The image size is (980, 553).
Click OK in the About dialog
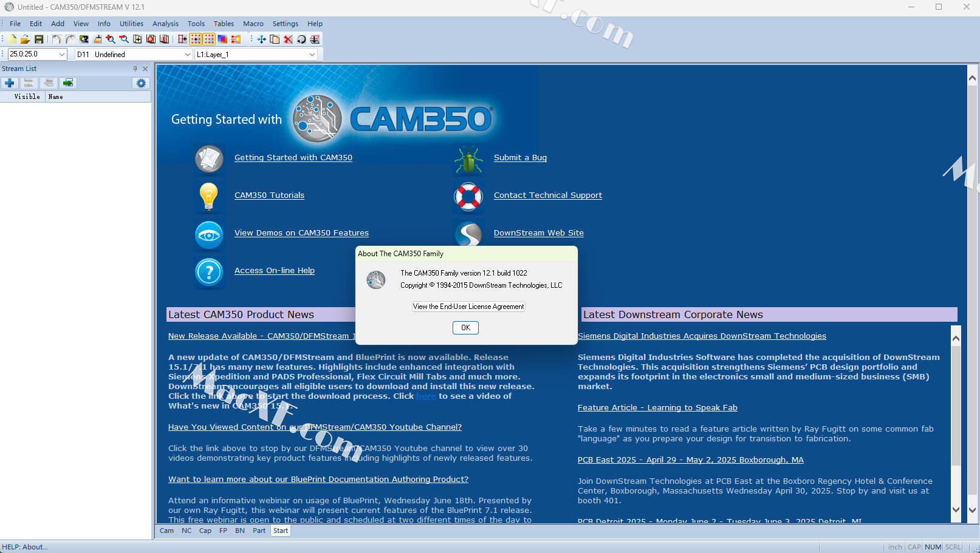coord(465,328)
